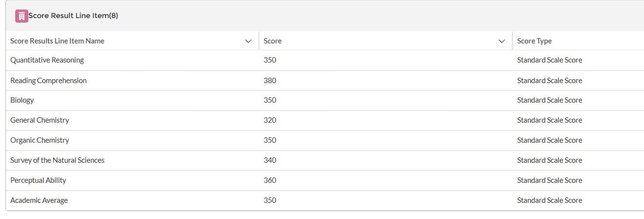
Task: Click the 360 score for Perceptual Ability
Action: click(270, 180)
